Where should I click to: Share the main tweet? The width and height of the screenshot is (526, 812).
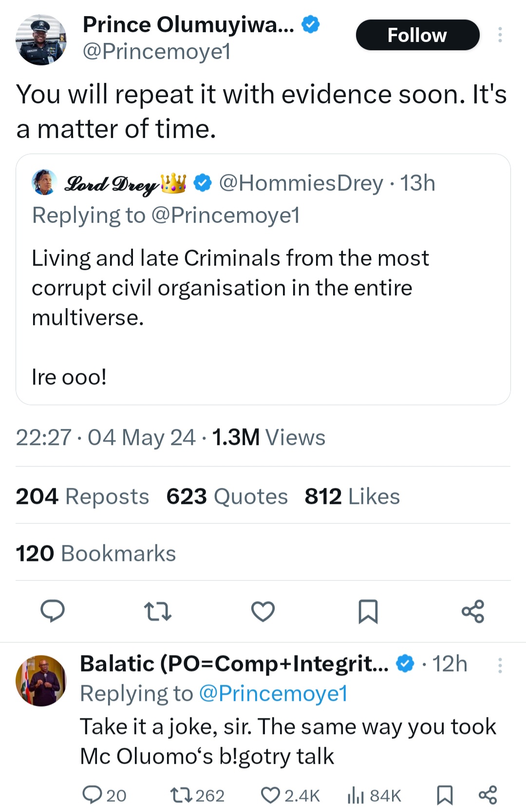(x=473, y=611)
